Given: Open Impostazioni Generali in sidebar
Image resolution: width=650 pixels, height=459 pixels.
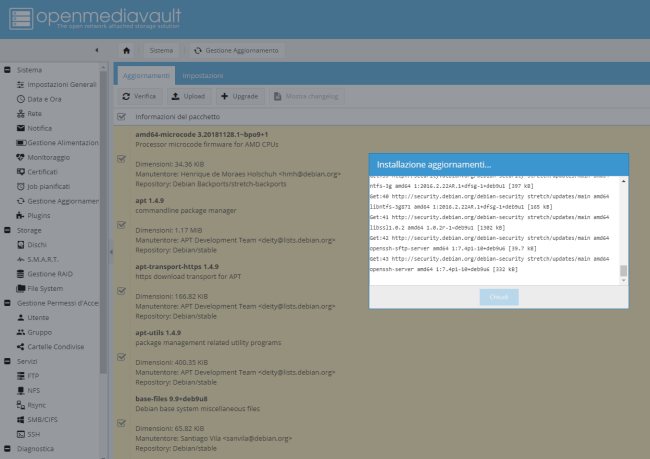Looking at the screenshot, I should click(56, 84).
